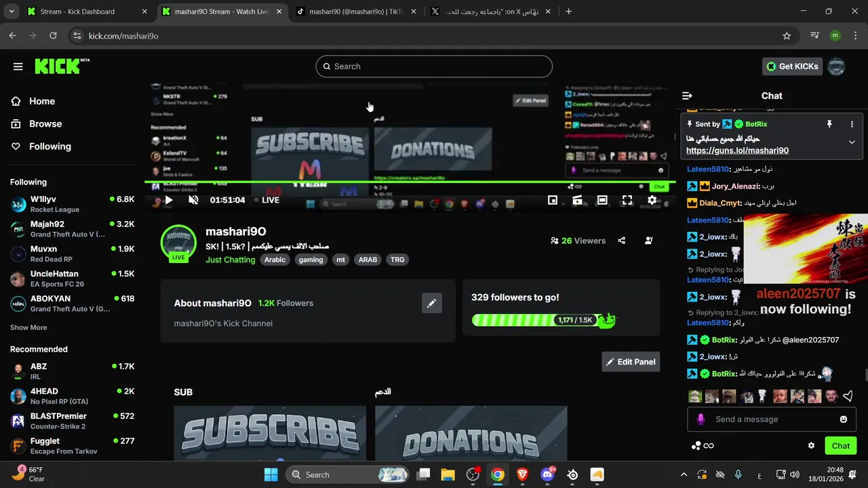This screenshot has width=868, height=488.
Task: Open a new browser tab
Action: (x=568, y=12)
